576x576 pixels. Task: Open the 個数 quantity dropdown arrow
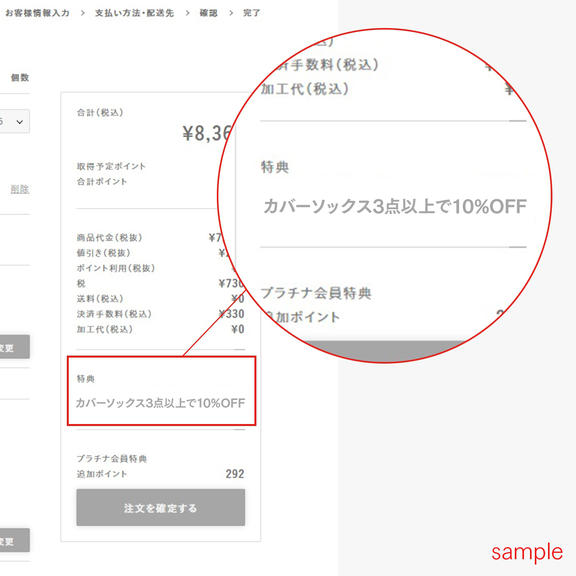click(20, 122)
